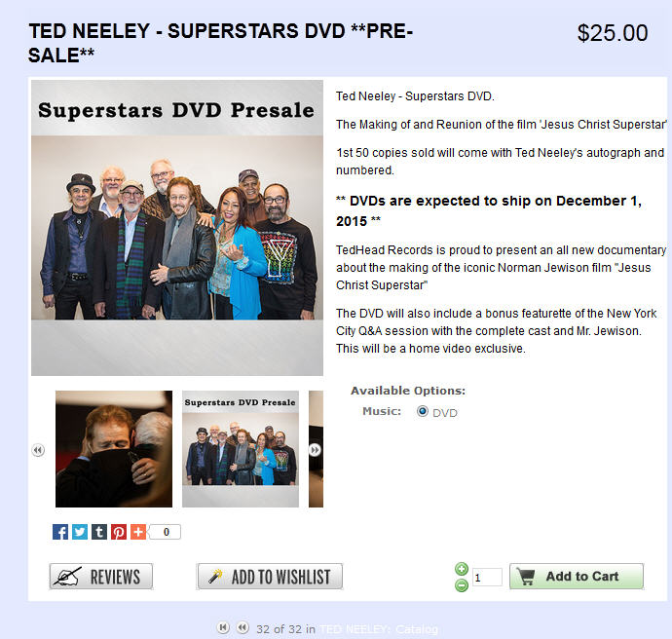Increase quantity with green plus icon
Image resolution: width=672 pixels, height=639 pixels.
(462, 569)
